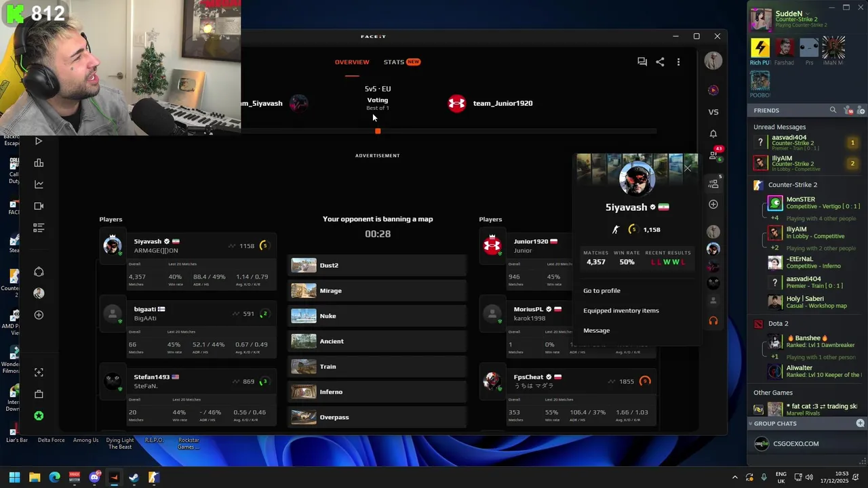Open the notifications bell in FACEIT

(x=713, y=134)
